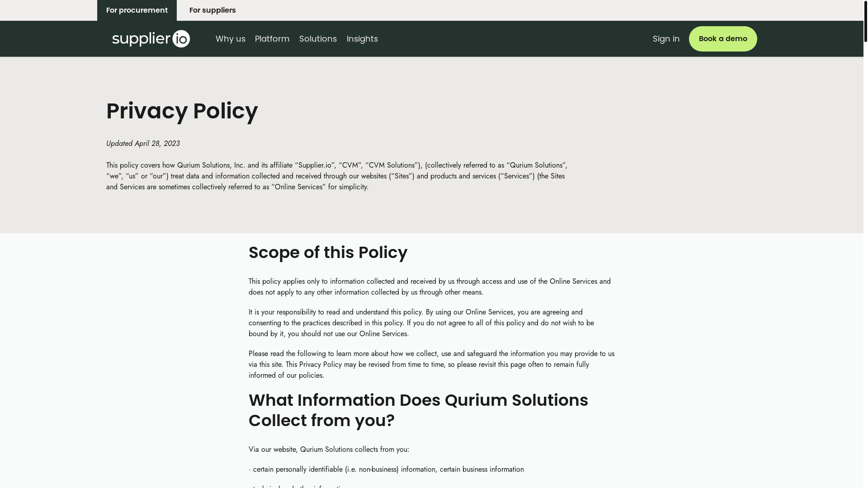Click the paragraph starting It is your responsibility
868x488 pixels.
(421, 323)
